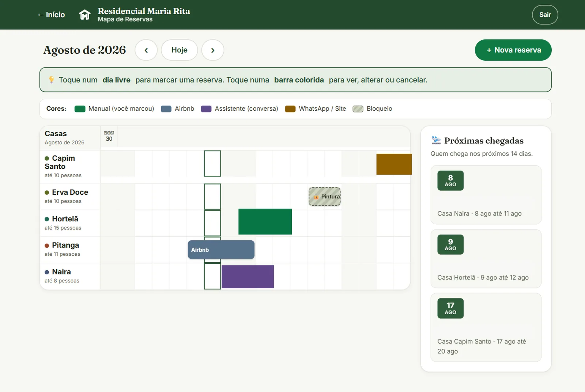Open the 8 AGO date badge
The width and height of the screenshot is (585, 392).
click(450, 180)
